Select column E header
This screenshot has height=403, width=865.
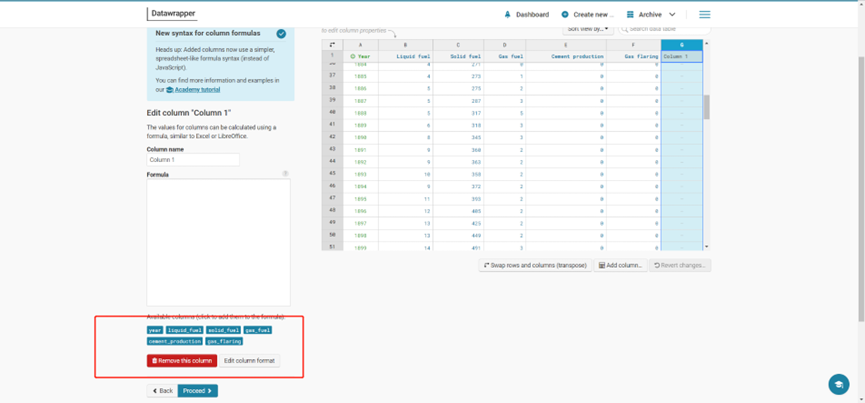pos(565,45)
